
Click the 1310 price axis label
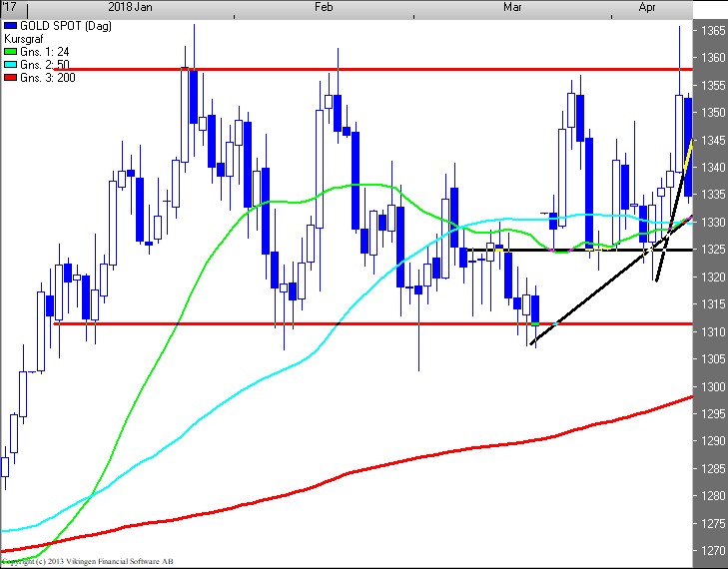pos(713,331)
